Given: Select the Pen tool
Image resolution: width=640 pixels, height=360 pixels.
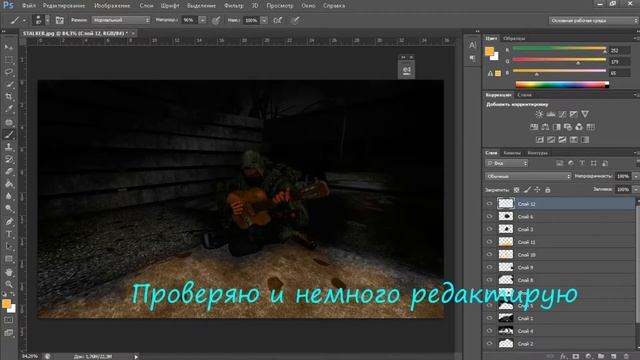Looking at the screenshot, I should pyautogui.click(x=9, y=222).
